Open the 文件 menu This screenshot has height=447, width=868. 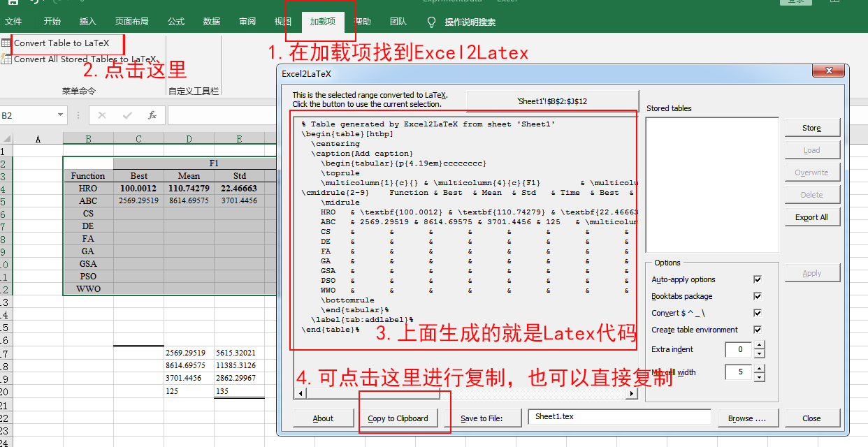[14, 21]
